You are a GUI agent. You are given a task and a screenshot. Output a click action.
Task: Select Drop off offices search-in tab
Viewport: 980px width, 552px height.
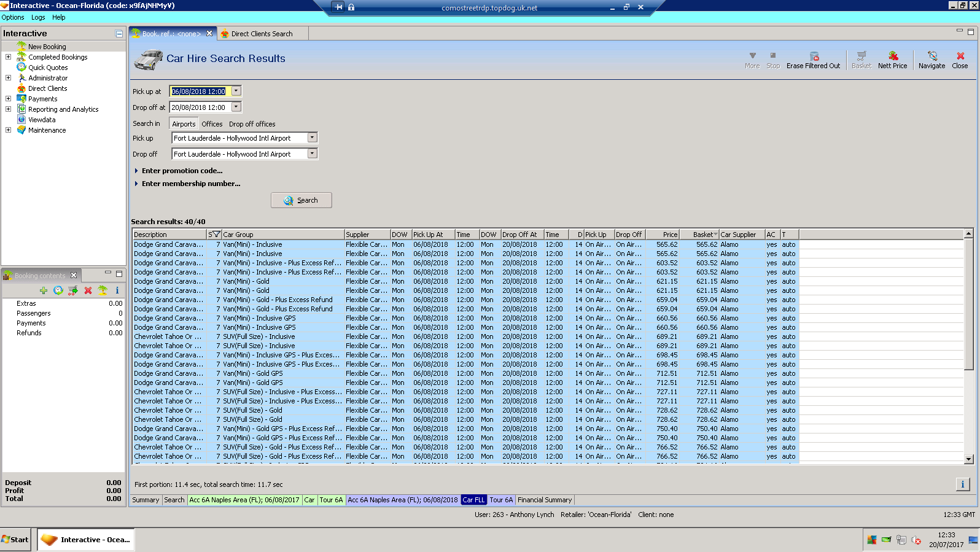click(x=252, y=123)
